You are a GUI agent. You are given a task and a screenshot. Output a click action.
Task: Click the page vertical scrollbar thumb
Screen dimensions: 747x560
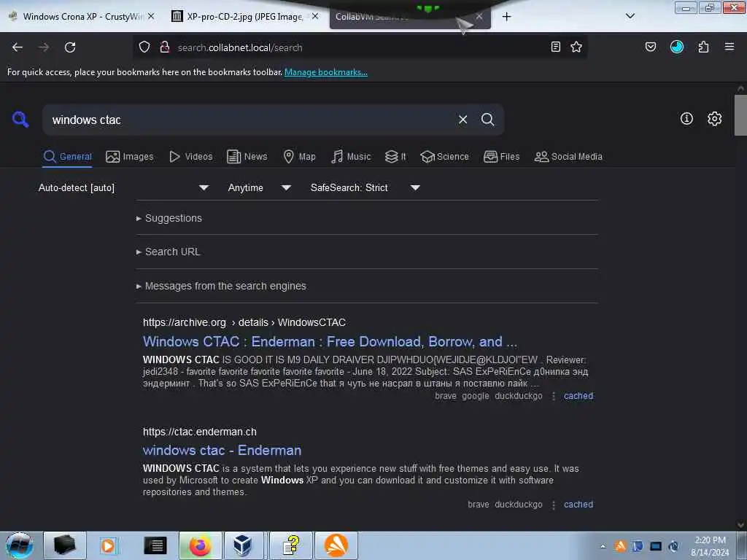coord(740,114)
